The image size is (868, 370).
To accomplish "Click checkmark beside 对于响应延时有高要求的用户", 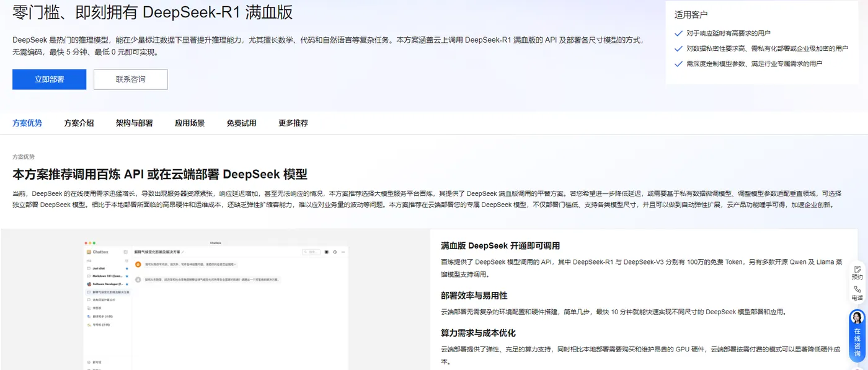I will (x=678, y=33).
